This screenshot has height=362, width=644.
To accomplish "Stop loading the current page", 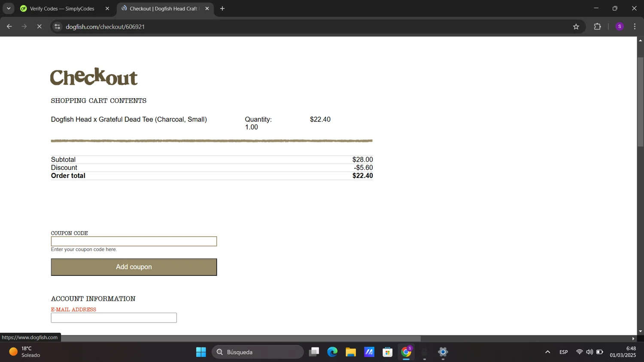I will pos(39,27).
